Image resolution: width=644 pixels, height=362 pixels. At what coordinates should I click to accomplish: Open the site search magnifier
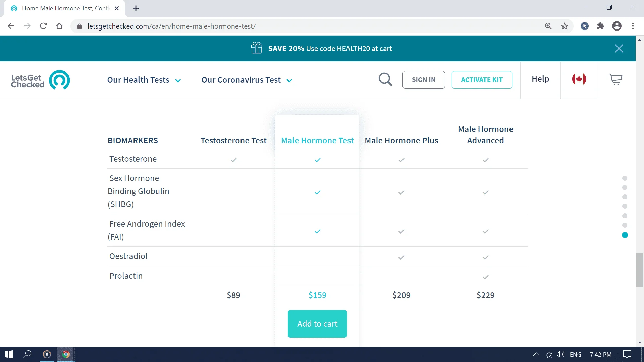tap(385, 80)
